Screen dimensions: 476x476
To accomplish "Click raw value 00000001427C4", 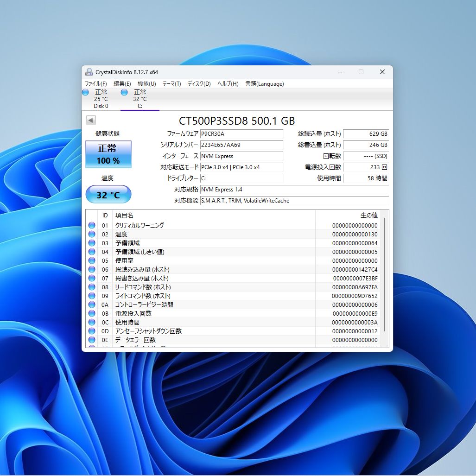I will [355, 270].
